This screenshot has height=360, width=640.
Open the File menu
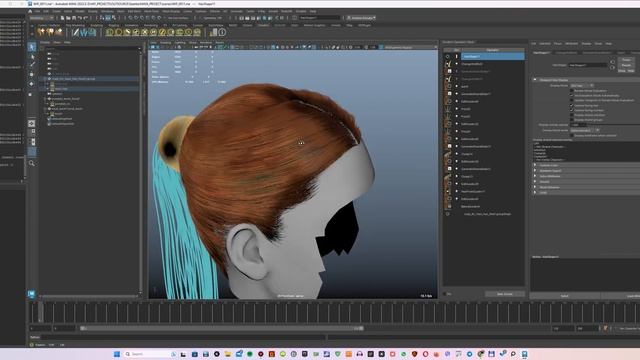37,11
